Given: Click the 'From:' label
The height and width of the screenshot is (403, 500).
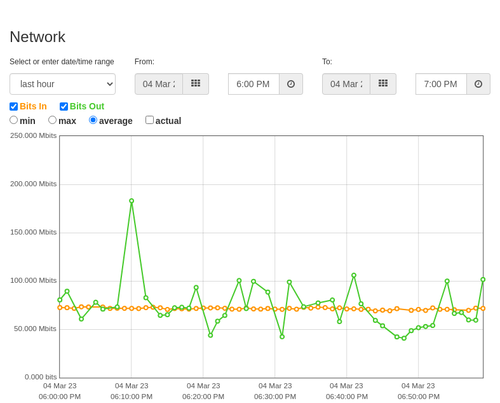Looking at the screenshot, I should [x=144, y=62].
